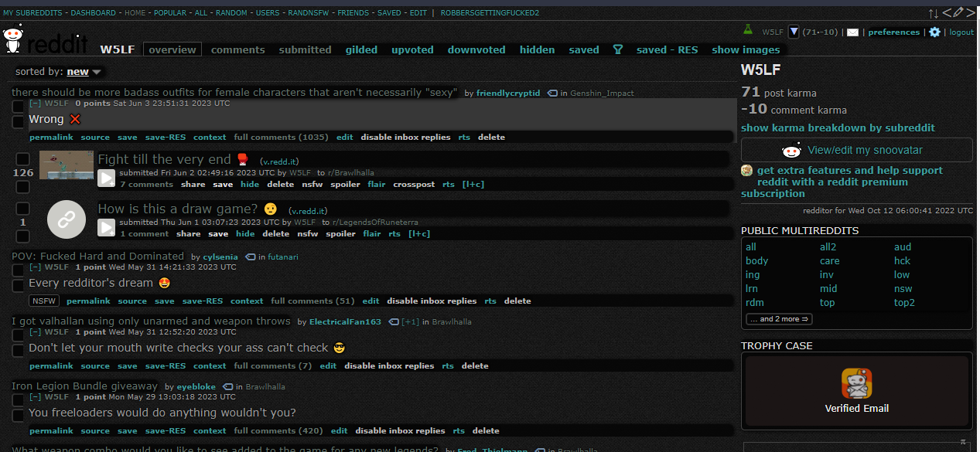Viewport: 980px width, 452px height.
Task: Upvote the 'Every redditor's dream' comment
Action: tap(18, 270)
